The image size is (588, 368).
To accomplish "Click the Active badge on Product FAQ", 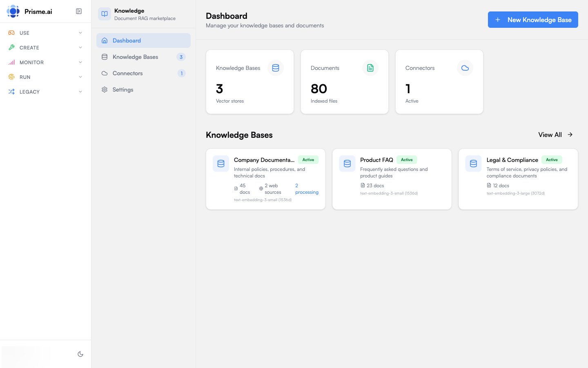I will click(x=407, y=160).
